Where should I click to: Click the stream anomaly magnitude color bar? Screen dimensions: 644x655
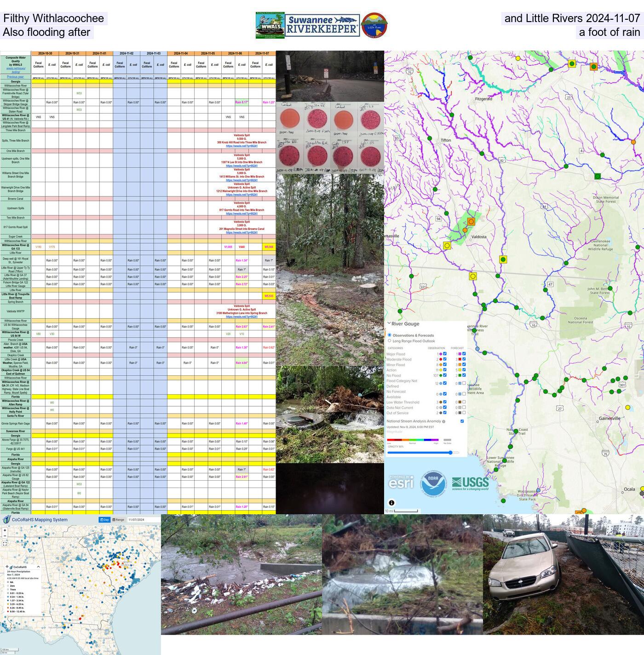click(413, 440)
